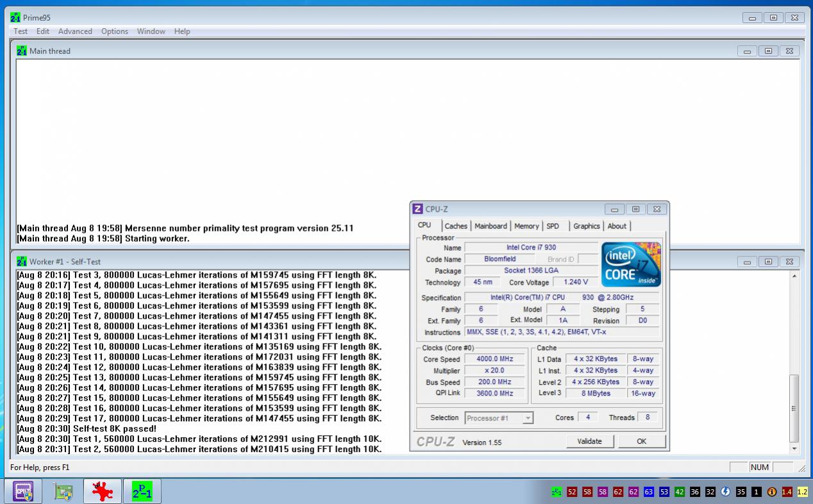Click the black tray icon showing 36
The width and height of the screenshot is (813, 504).
click(695, 492)
